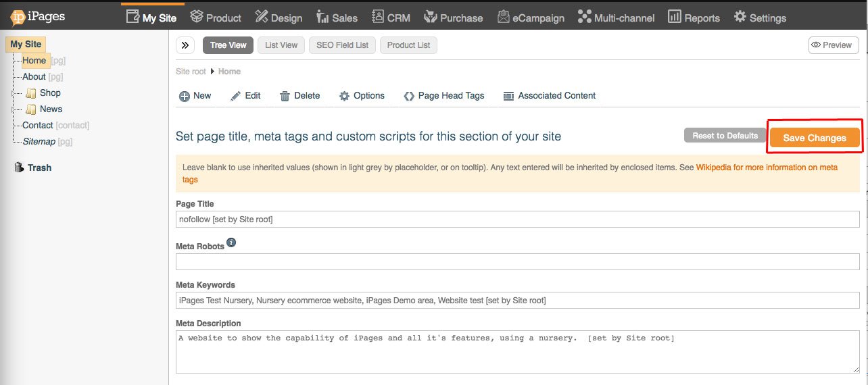
Task: Click the Preview button with eye icon
Action: [x=833, y=45]
